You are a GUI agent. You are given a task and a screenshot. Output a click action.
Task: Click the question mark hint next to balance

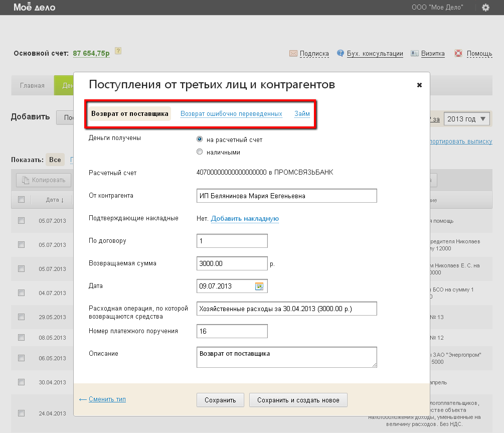(118, 51)
